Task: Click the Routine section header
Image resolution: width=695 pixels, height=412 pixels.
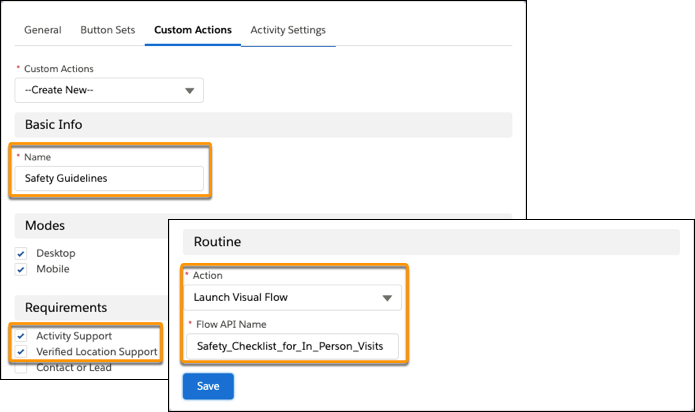Action: coord(431,242)
